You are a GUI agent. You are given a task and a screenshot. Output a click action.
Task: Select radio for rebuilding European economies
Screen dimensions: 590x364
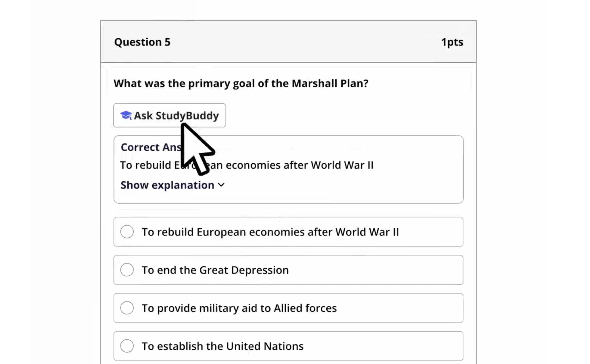tap(127, 232)
